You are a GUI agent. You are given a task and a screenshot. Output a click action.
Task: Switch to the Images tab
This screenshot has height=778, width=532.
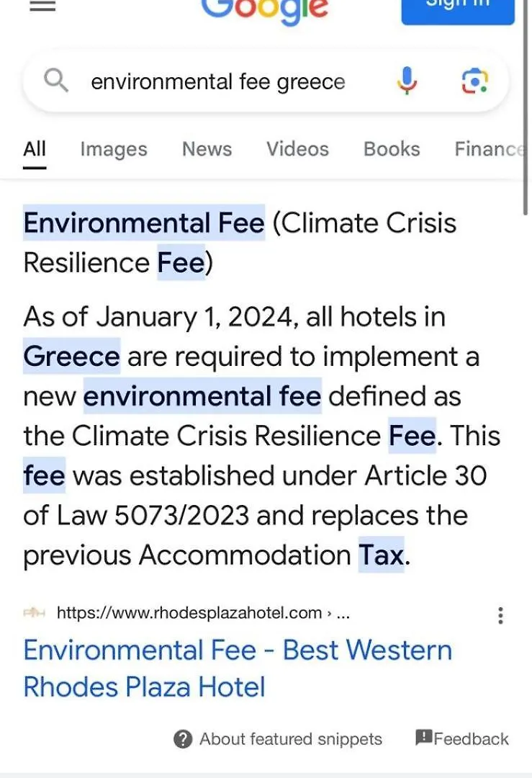coord(114,149)
